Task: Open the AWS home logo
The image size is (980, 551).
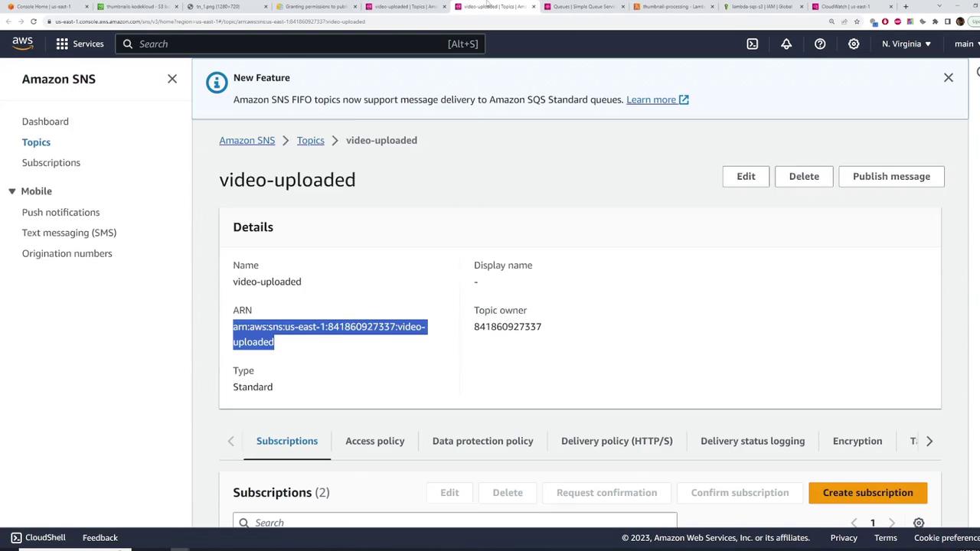Action: pyautogui.click(x=22, y=44)
